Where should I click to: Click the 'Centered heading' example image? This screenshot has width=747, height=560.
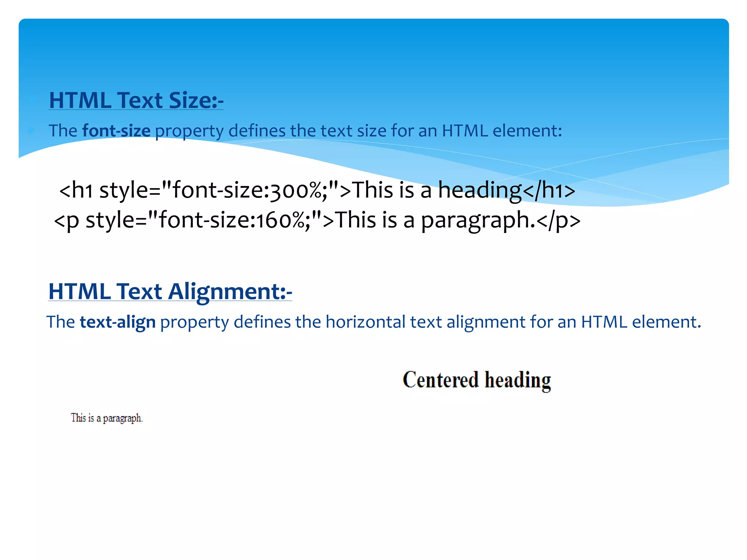[x=477, y=381]
